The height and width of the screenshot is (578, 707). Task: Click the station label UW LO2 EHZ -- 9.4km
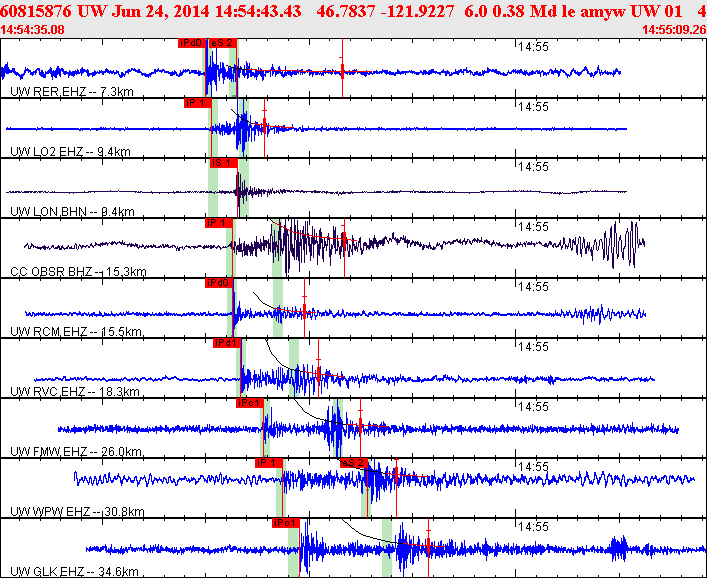(70, 151)
